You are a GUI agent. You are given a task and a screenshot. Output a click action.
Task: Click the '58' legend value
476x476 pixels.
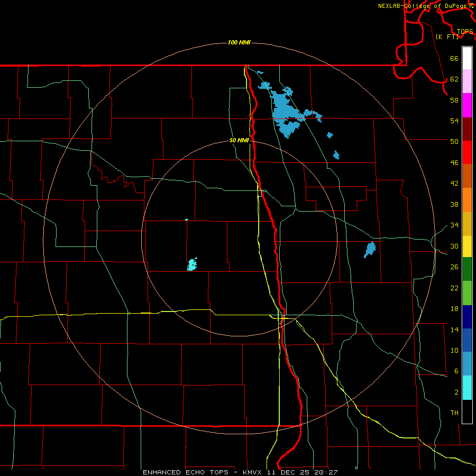coord(454,100)
